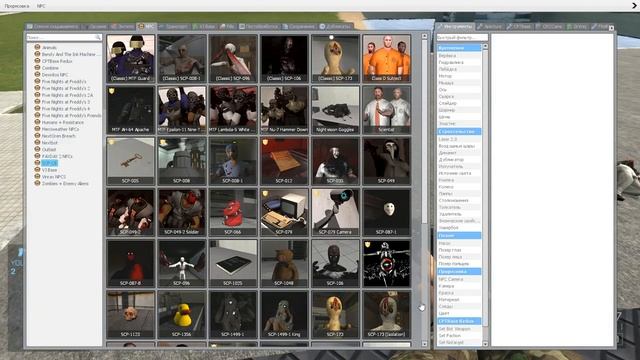Open the Combine NPC category
Viewport: 640px width, 360px height.
50,68
